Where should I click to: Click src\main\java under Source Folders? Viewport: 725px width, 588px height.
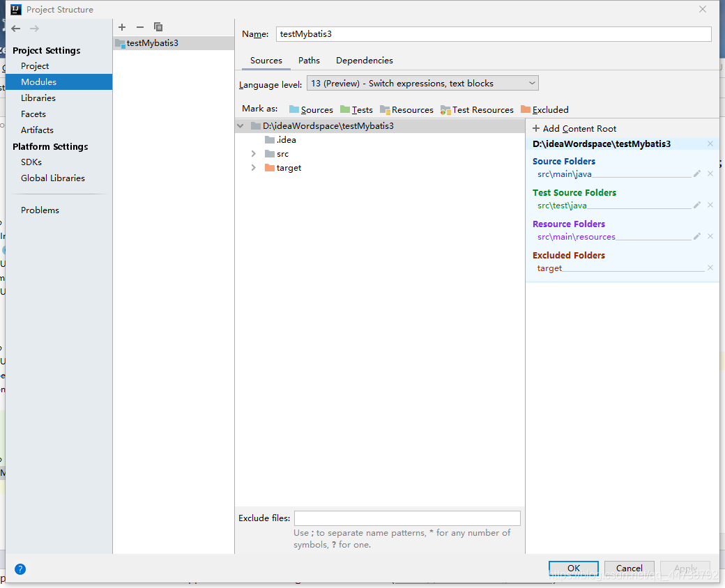coord(565,174)
